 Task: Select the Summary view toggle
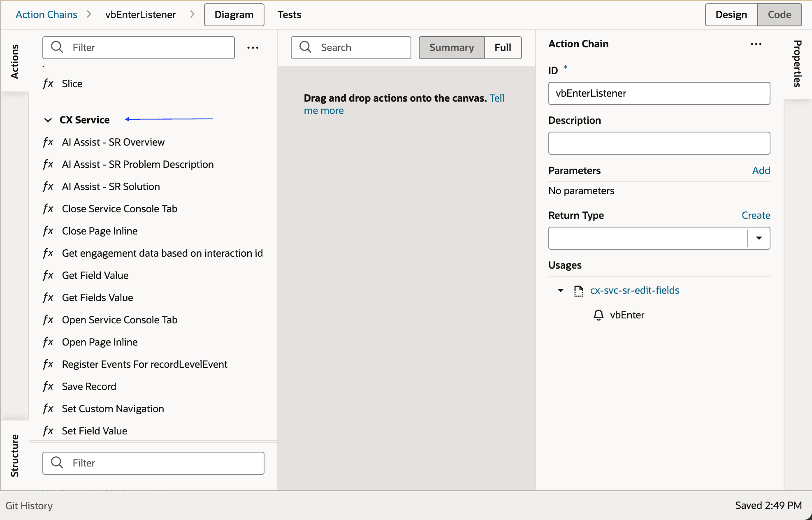[x=452, y=48]
